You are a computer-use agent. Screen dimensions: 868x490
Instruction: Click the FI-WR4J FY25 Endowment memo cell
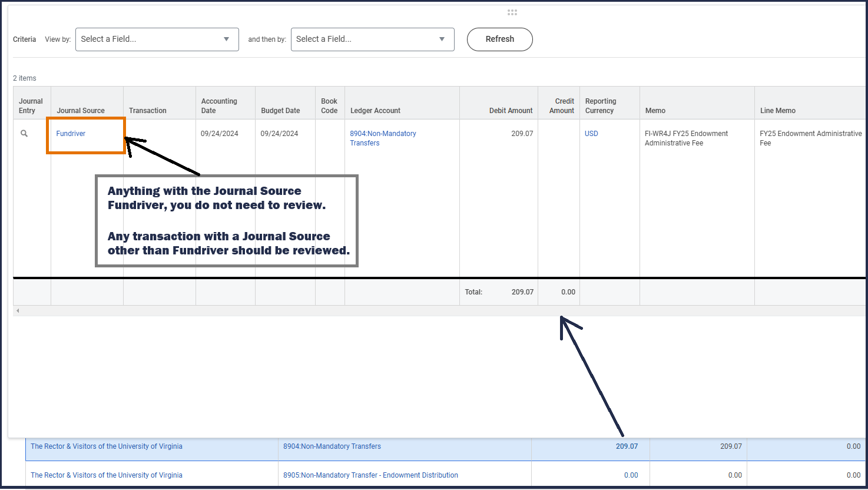687,138
